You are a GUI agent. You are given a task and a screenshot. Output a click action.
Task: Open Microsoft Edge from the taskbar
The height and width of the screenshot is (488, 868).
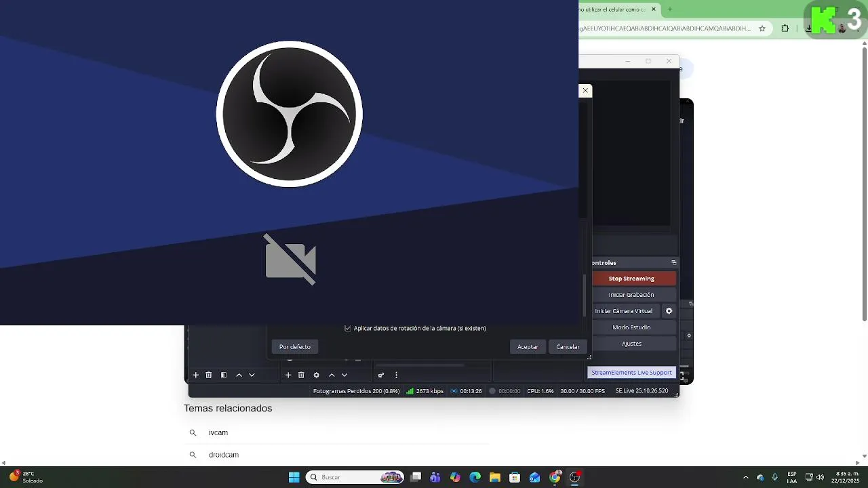click(475, 477)
